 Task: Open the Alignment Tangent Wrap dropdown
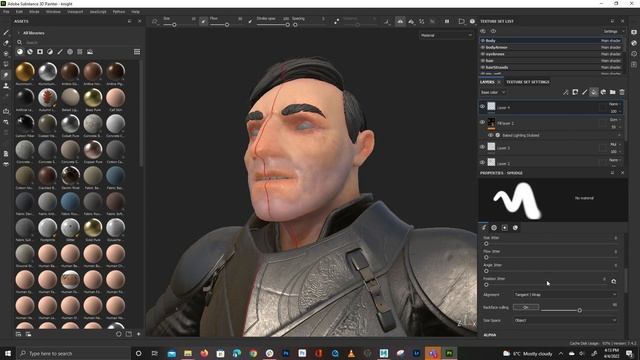[565, 294]
